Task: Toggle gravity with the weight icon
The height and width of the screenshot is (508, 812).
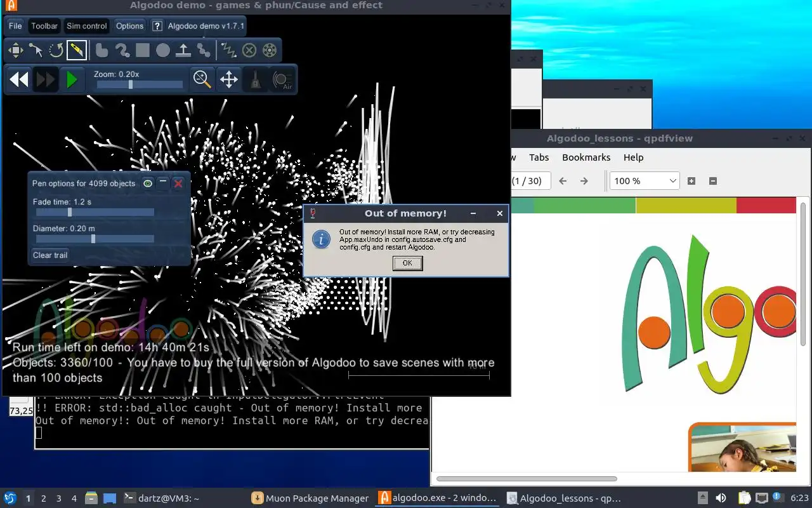Action: (255, 79)
